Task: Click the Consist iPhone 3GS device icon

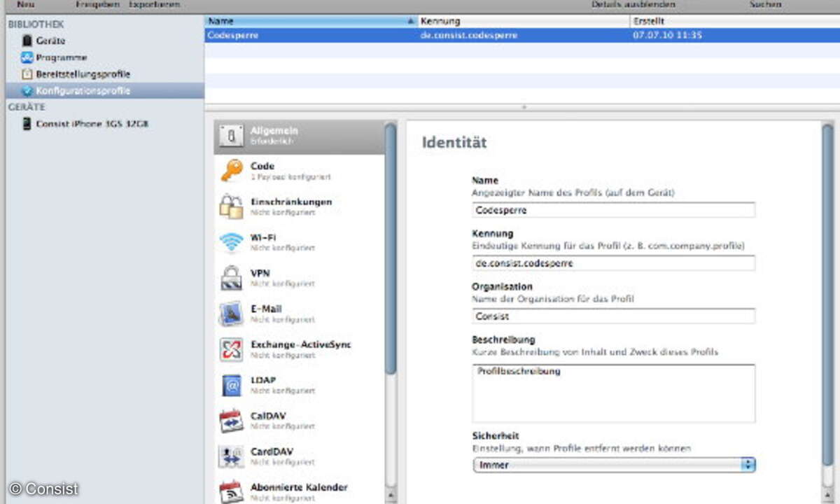Action: click(x=27, y=124)
